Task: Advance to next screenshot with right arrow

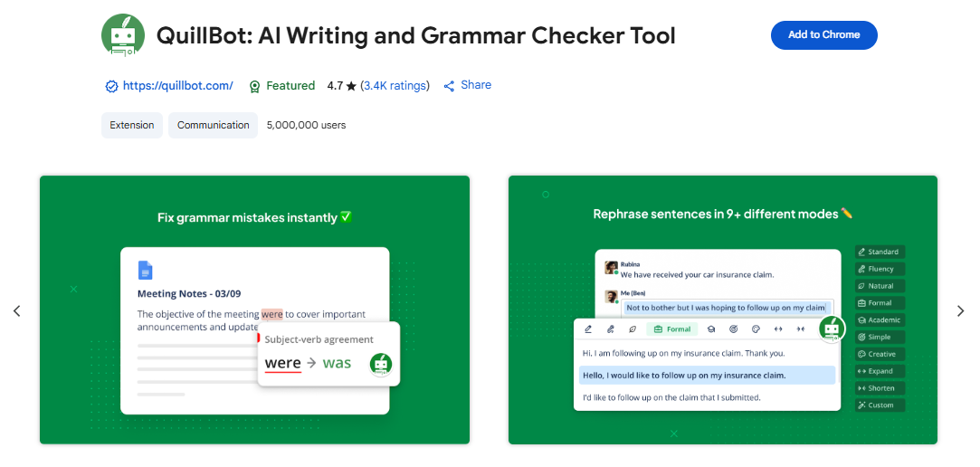Action: 961,311
